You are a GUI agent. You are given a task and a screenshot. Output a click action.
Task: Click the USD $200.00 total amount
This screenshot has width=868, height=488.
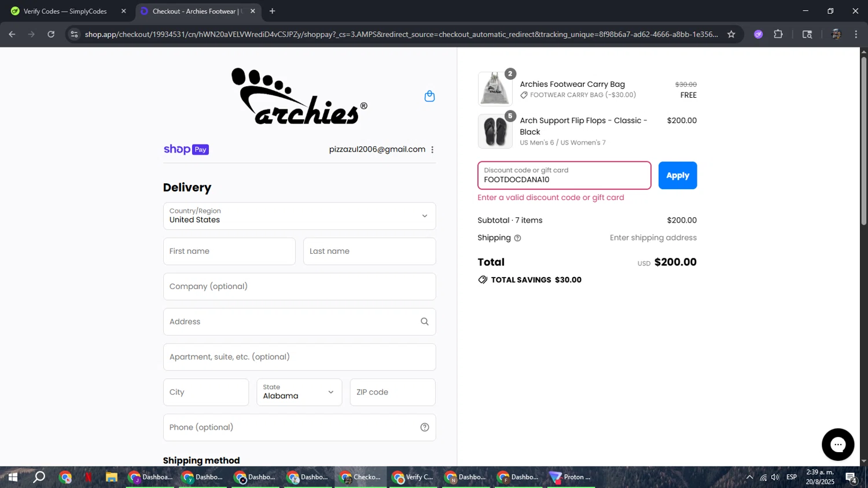point(667,263)
